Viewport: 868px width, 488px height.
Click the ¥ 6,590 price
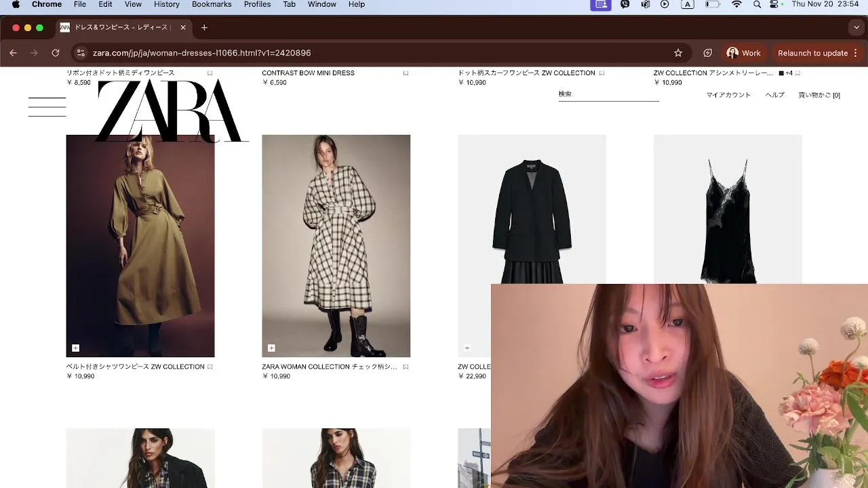pos(275,83)
